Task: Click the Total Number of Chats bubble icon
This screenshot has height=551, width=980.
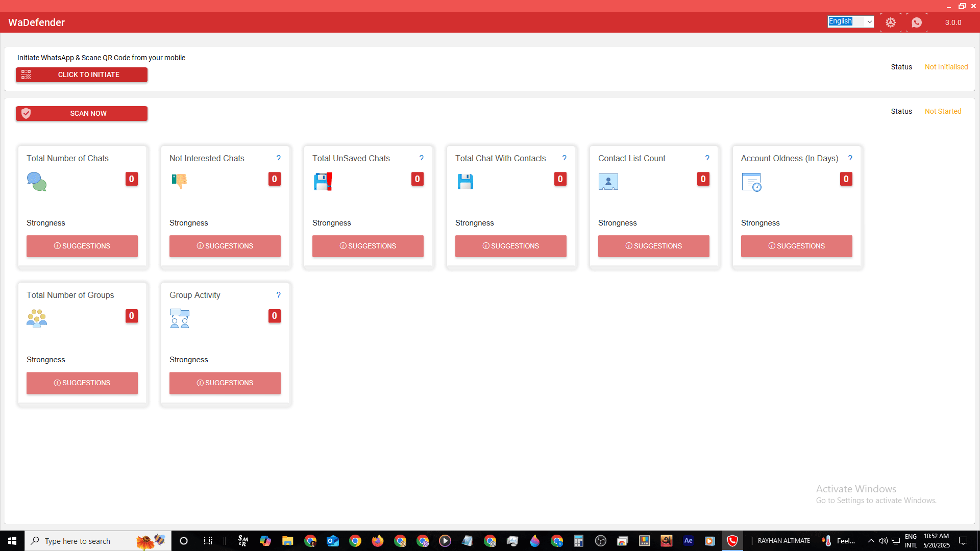Action: 37,182
